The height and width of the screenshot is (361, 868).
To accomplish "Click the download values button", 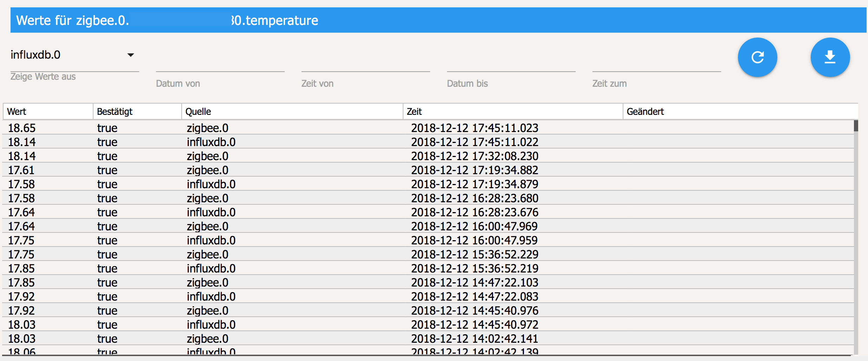I will [x=830, y=57].
